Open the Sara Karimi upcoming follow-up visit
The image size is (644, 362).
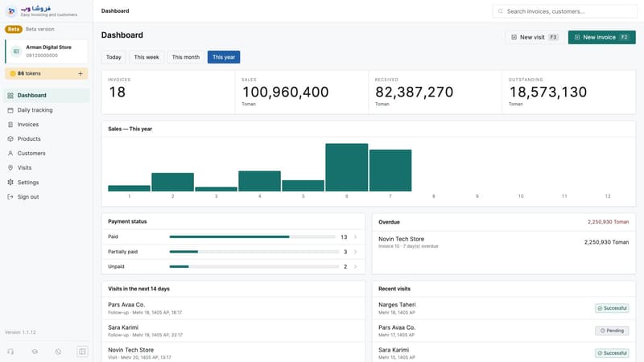click(x=233, y=331)
